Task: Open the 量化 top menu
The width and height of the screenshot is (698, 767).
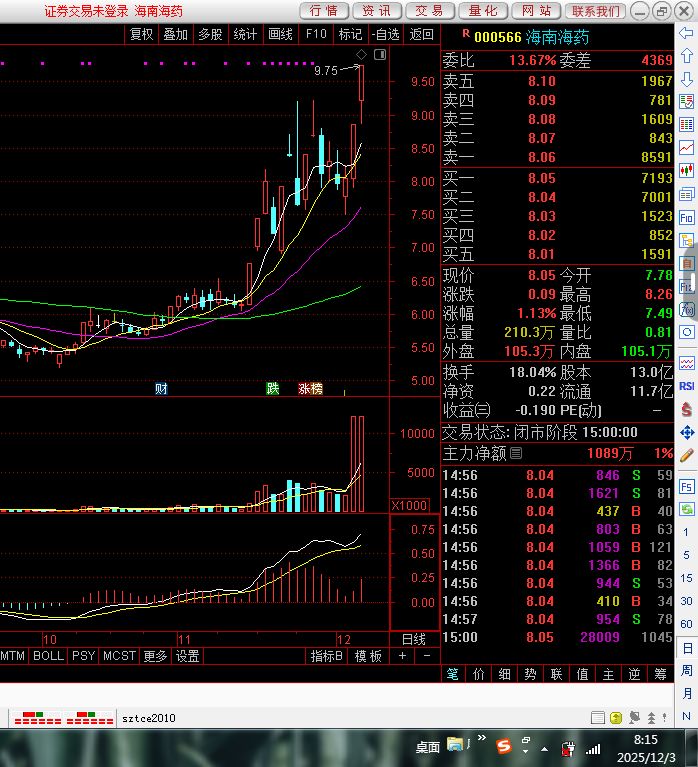Action: click(x=483, y=11)
